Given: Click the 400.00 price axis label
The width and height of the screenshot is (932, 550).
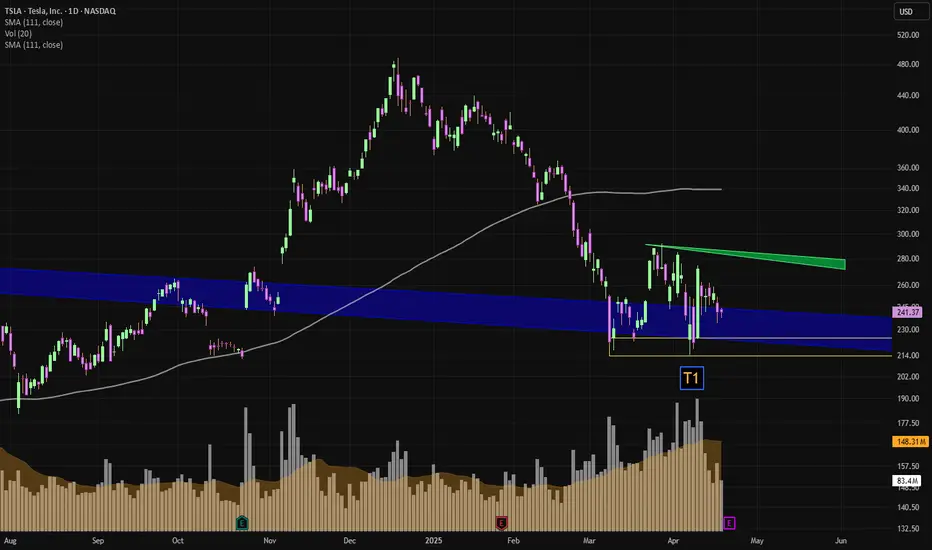Looking at the screenshot, I should coord(908,130).
